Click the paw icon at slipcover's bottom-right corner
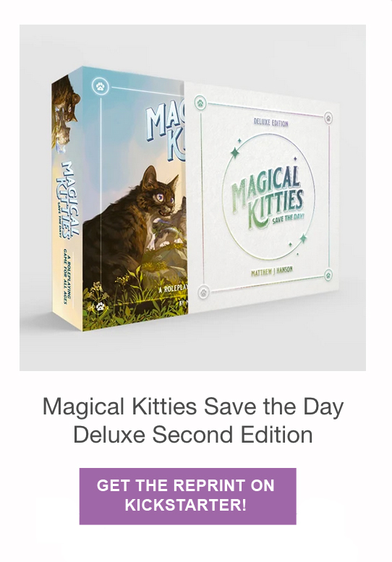The image size is (392, 562). pyautogui.click(x=328, y=276)
